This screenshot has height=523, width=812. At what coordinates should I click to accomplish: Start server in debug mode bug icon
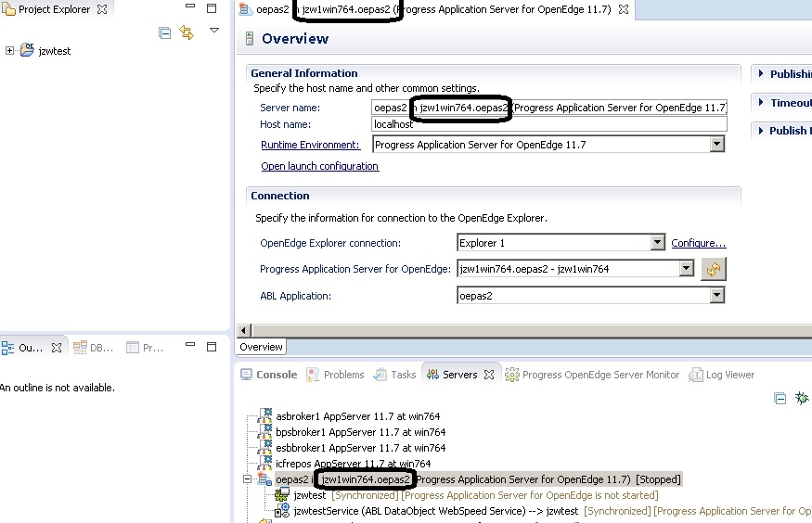(x=802, y=397)
